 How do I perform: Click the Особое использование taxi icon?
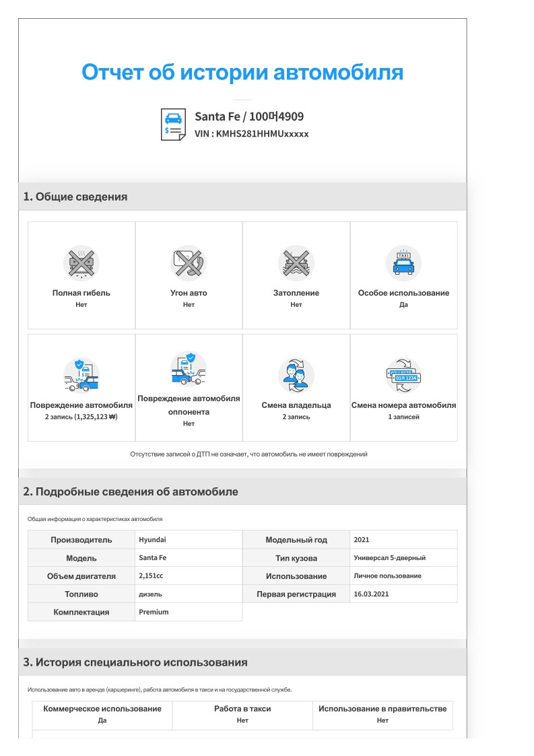404,263
